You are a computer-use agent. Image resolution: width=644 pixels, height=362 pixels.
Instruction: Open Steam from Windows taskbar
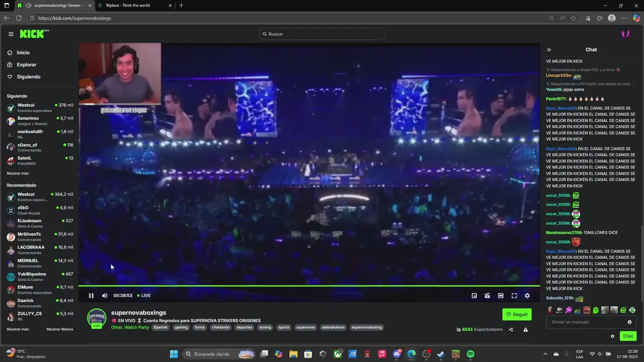point(441,354)
